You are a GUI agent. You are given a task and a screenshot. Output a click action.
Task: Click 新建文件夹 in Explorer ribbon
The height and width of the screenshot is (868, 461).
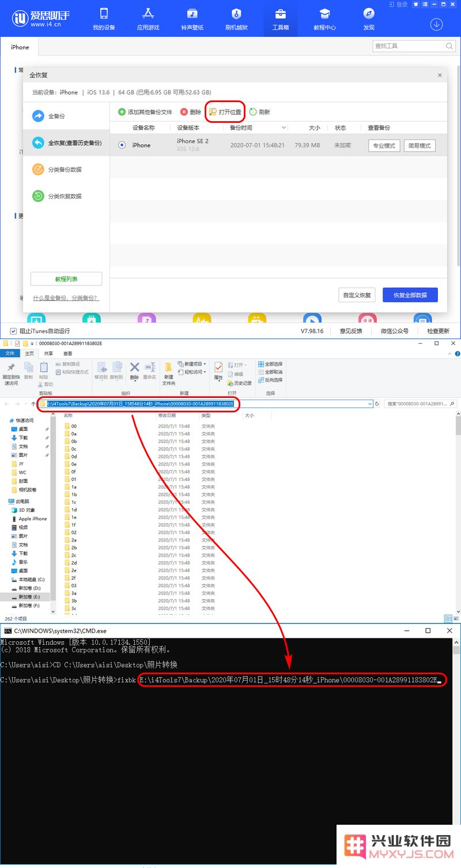click(x=168, y=374)
